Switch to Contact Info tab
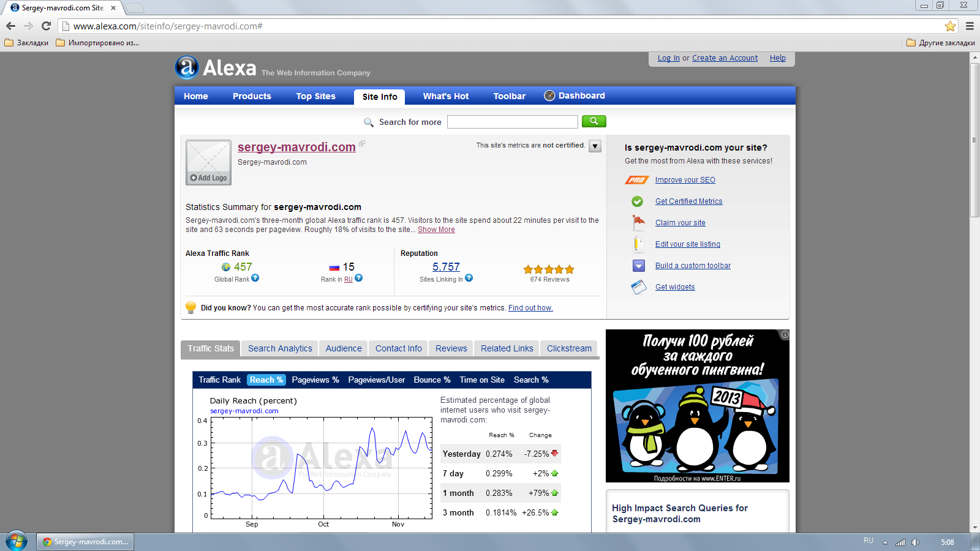This screenshot has height=551, width=980. (x=399, y=348)
